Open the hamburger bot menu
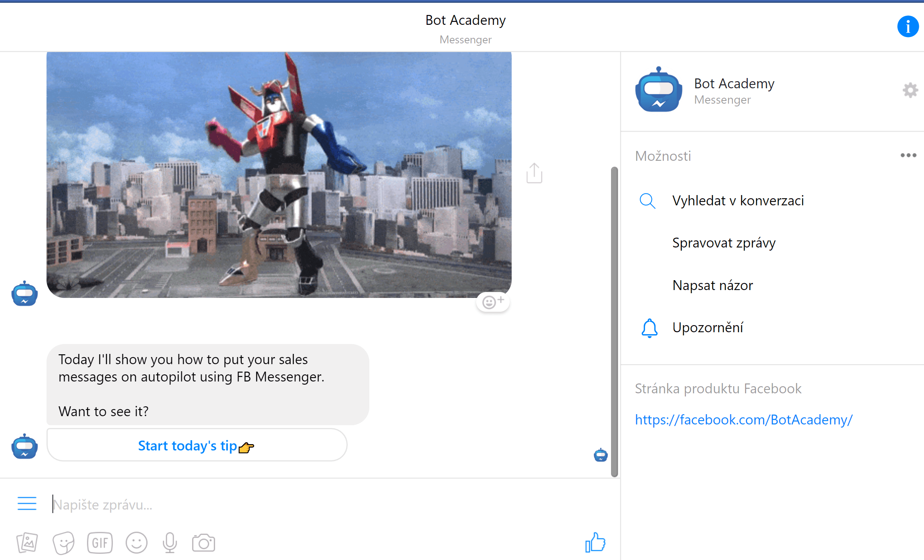This screenshot has width=924, height=560. [27, 504]
